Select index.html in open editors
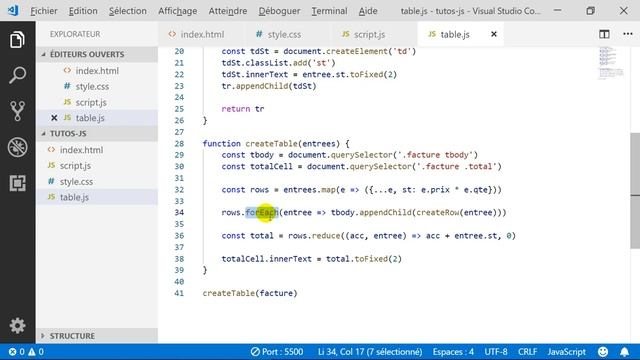 (x=97, y=71)
